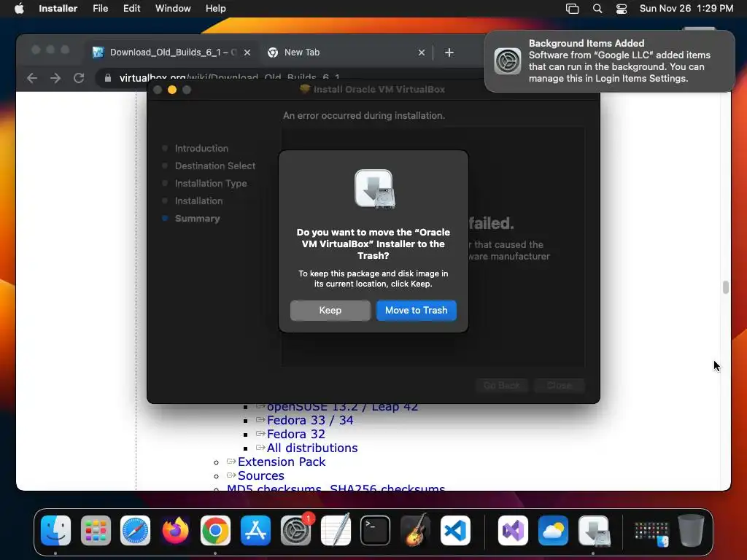This screenshot has height=560, width=747.
Task: Open Google Chrome in the Dock
Action: (x=215, y=530)
